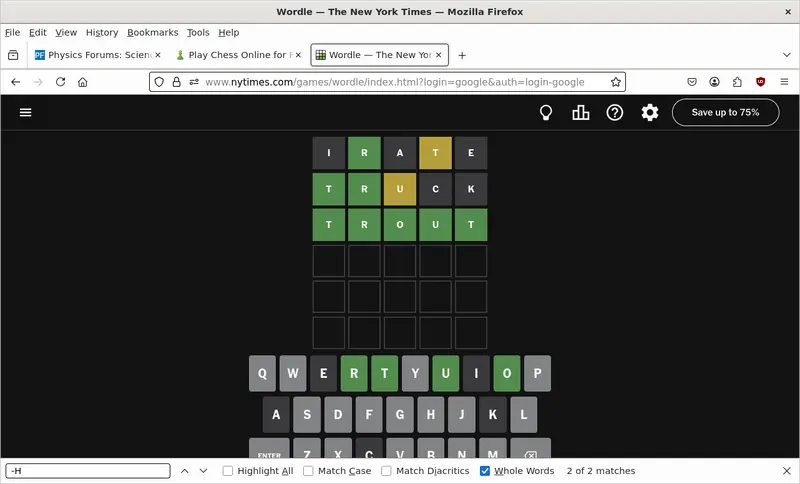Image resolution: width=800 pixels, height=484 pixels.
Task: Tap the L key on keyboard
Action: [x=523, y=415]
